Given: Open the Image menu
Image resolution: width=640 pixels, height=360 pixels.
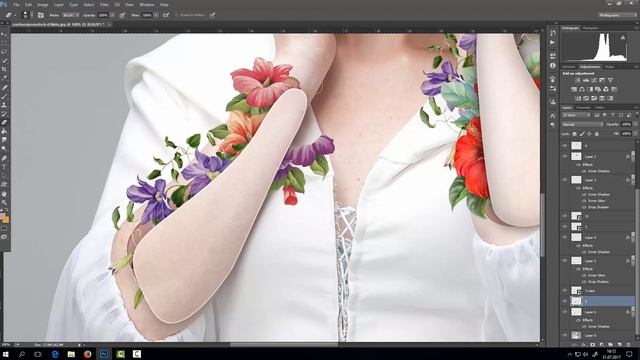Looking at the screenshot, I should 43,4.
